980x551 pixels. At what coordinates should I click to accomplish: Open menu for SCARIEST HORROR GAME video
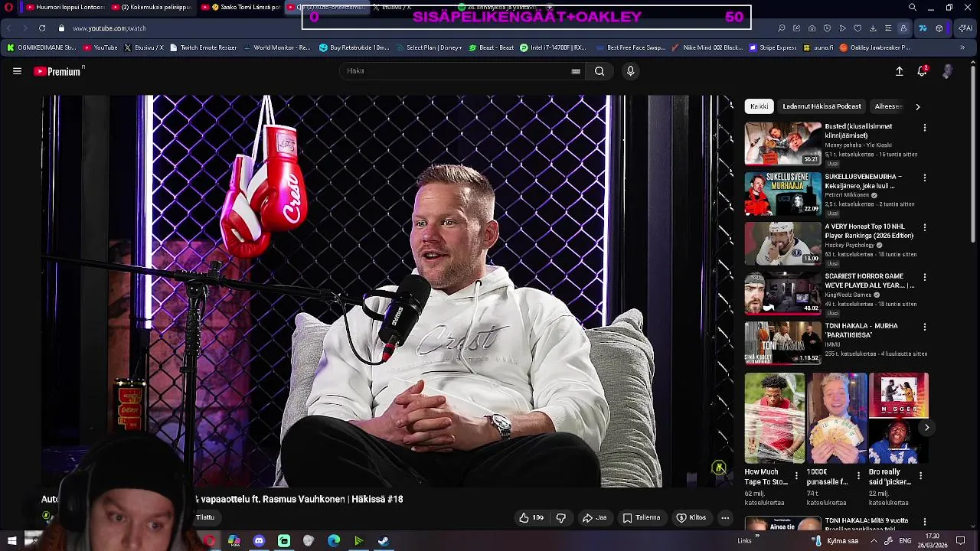point(925,277)
